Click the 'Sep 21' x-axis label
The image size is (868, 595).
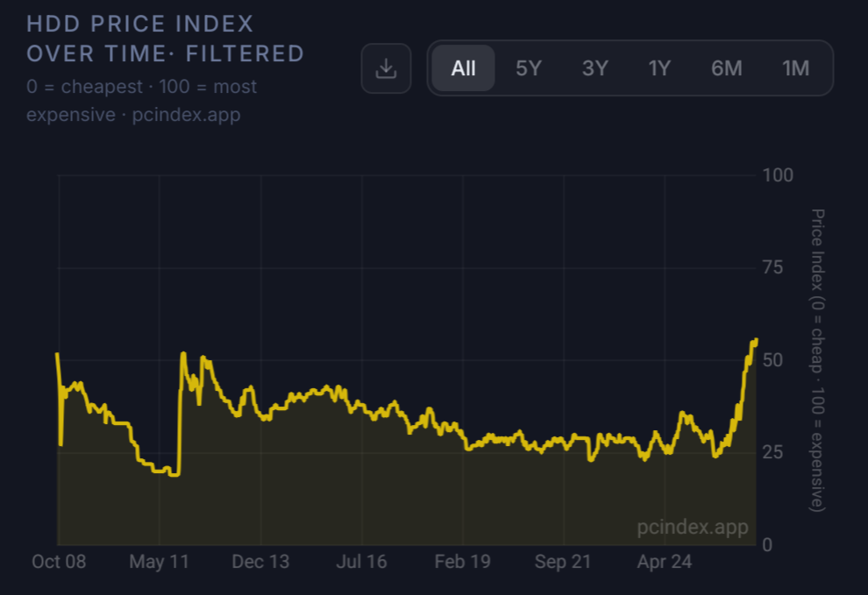(563, 562)
